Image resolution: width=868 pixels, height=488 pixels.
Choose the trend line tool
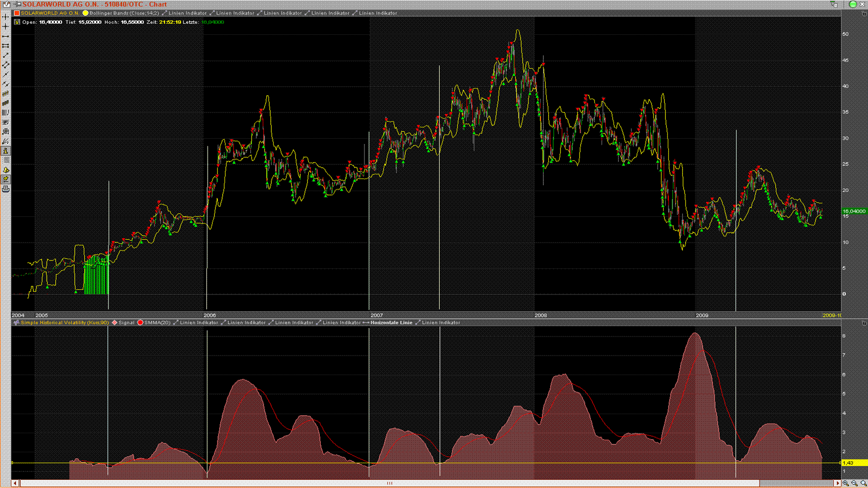pos(6,55)
